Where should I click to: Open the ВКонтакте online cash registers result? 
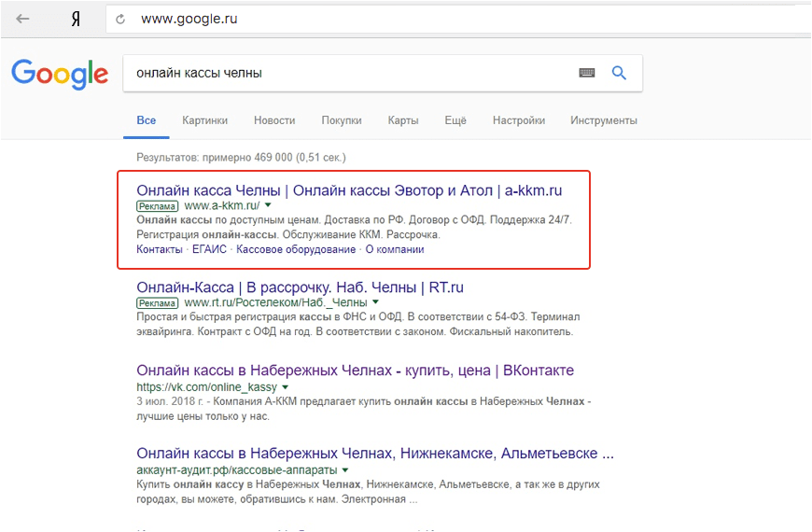[x=355, y=371]
